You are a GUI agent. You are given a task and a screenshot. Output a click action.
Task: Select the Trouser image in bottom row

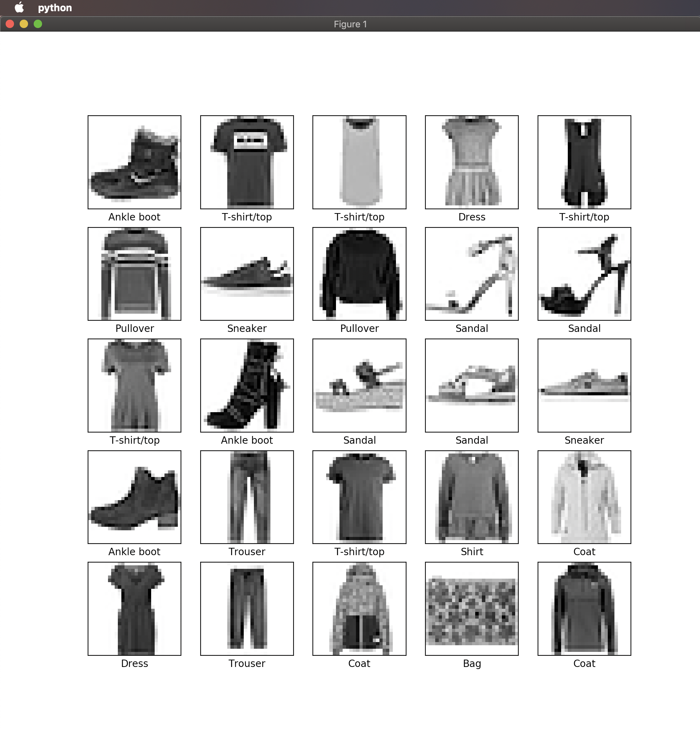pos(247,608)
